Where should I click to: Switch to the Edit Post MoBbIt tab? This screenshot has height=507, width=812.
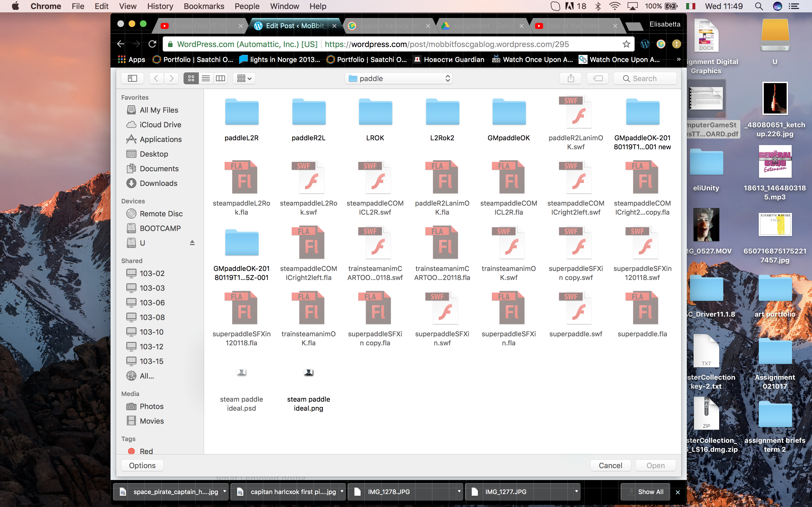[x=294, y=26]
